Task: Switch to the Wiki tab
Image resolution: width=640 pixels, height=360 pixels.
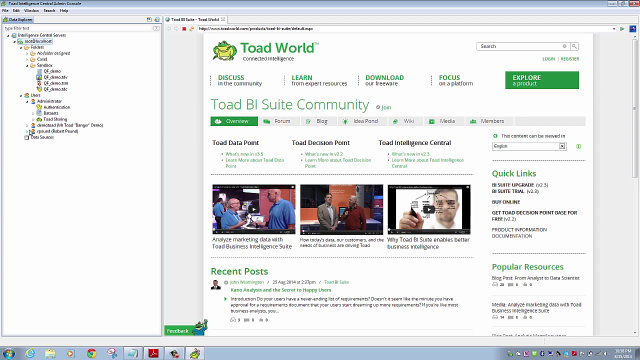Action: [x=404, y=121]
